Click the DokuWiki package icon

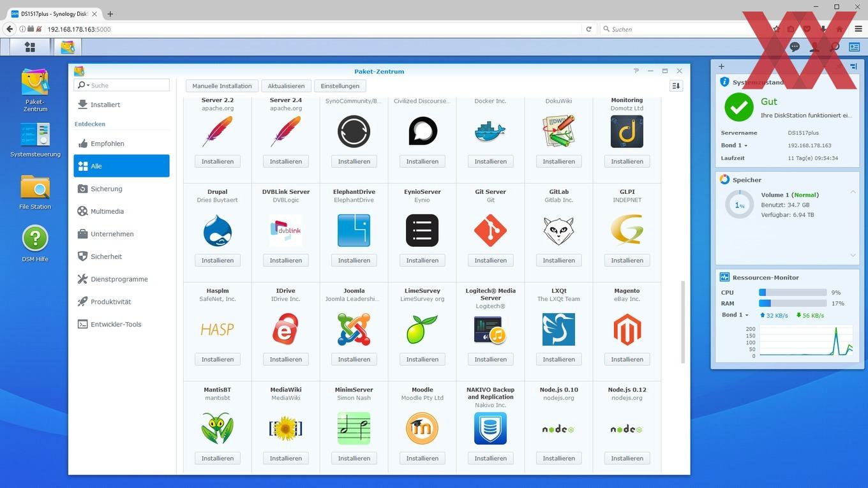(558, 131)
